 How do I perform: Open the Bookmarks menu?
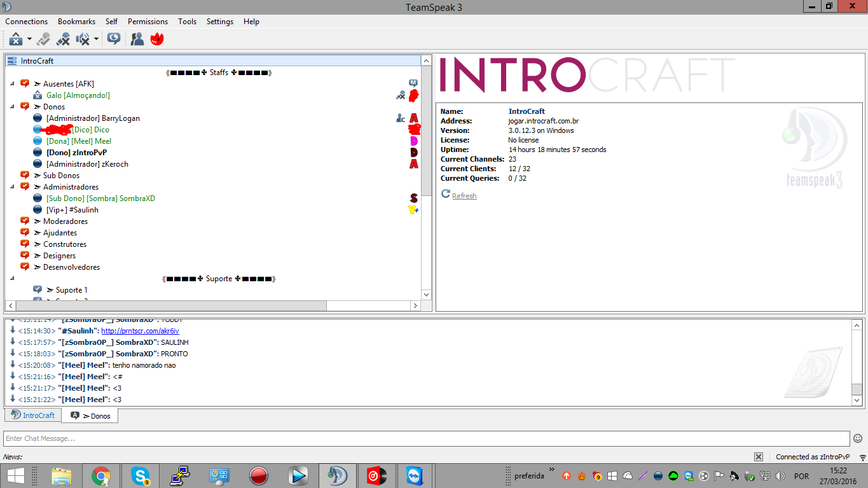click(x=76, y=22)
